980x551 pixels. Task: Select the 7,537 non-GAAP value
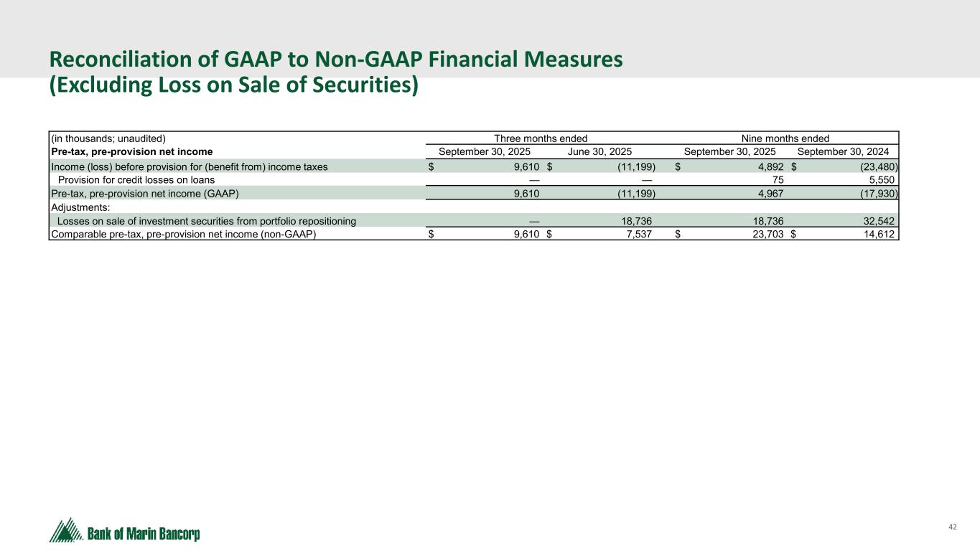[x=638, y=235]
